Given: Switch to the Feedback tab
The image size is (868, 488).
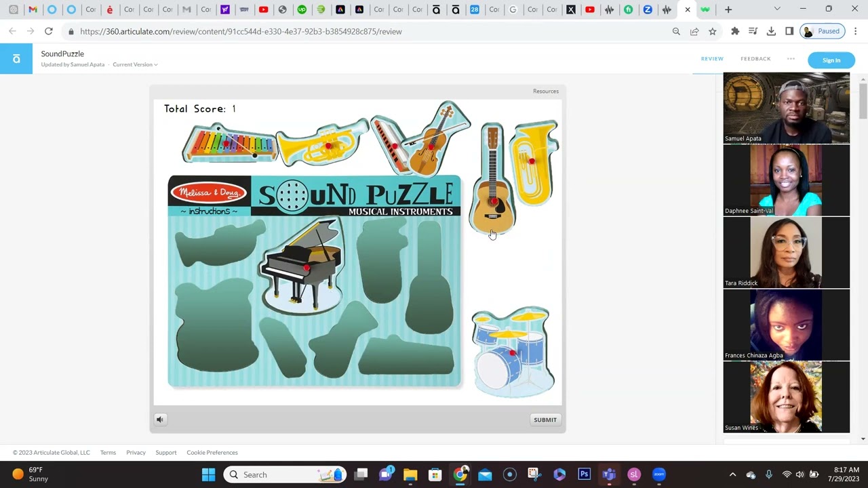Looking at the screenshot, I should tap(755, 59).
